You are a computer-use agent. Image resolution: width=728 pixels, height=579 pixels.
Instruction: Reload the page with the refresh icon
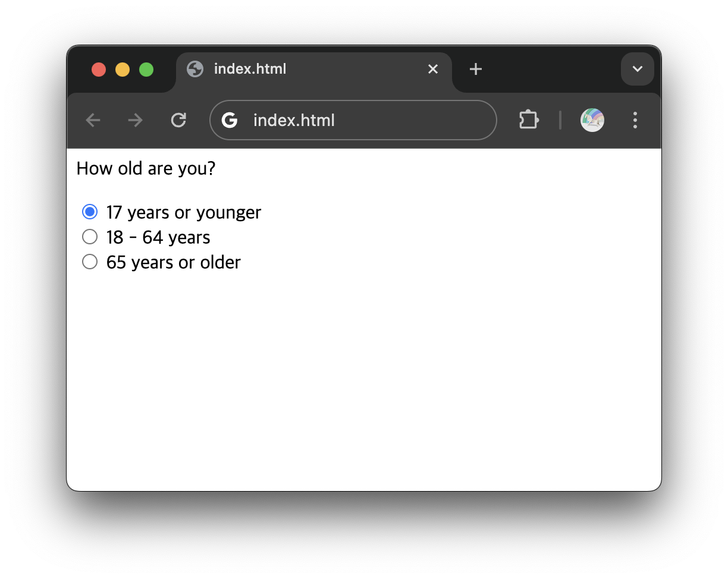[178, 121]
